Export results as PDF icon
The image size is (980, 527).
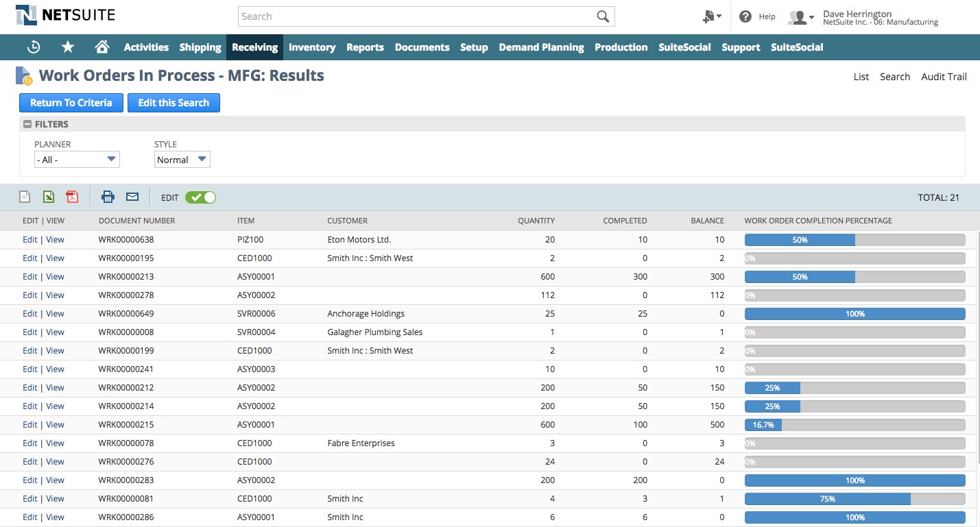click(x=72, y=197)
